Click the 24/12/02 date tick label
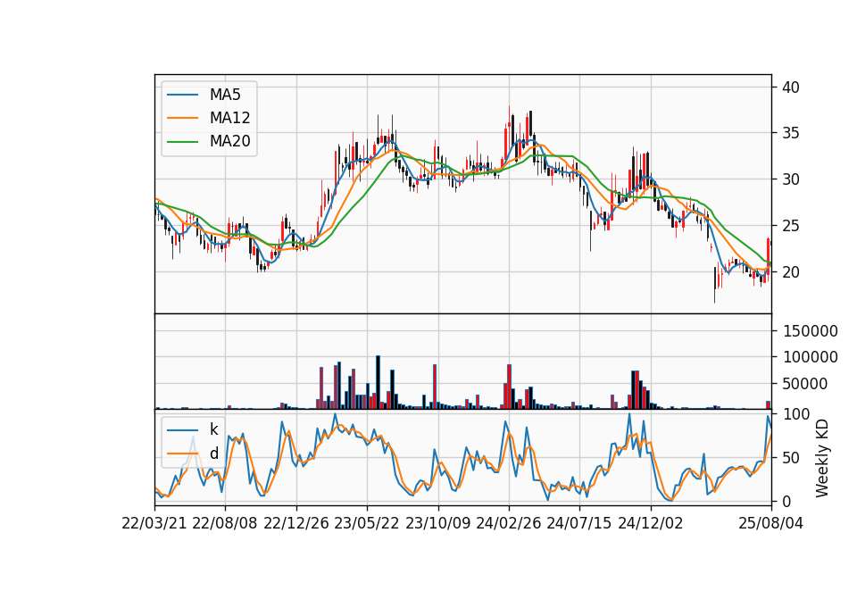 tap(651, 523)
